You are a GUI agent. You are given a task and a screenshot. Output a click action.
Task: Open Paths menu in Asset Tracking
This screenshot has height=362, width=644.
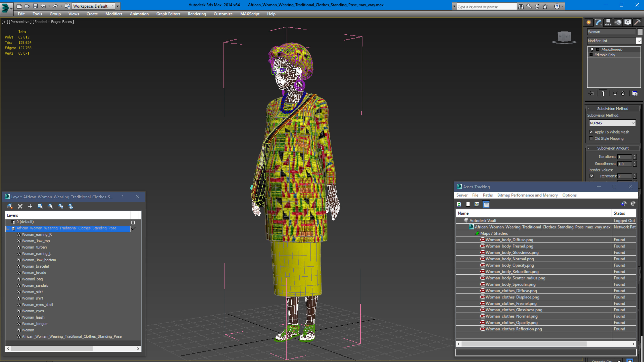coord(488,195)
